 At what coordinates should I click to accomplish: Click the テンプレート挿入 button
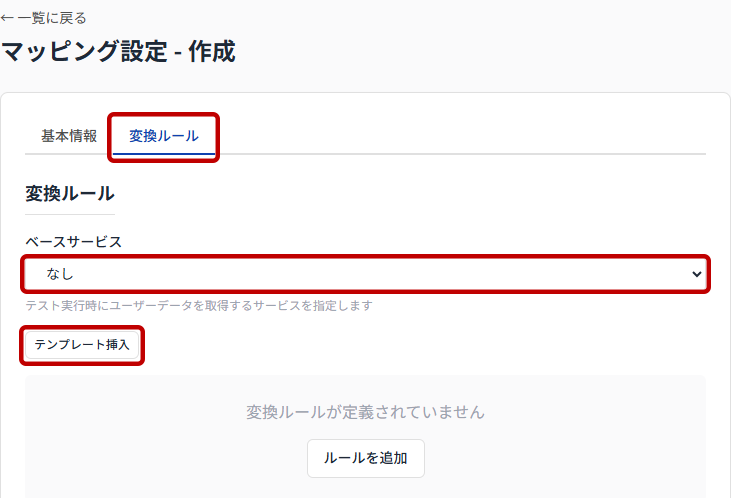(82, 345)
